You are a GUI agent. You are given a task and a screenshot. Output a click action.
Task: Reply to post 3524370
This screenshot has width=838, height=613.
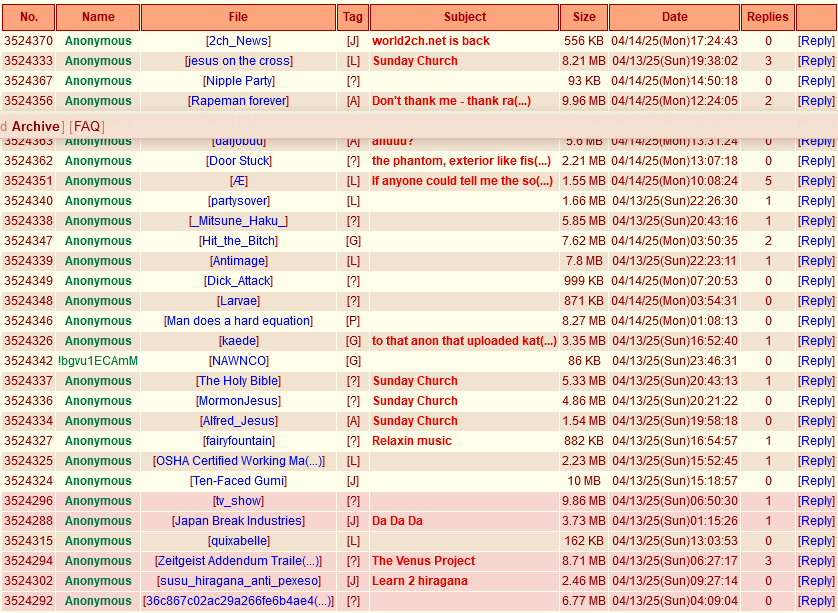(x=816, y=41)
